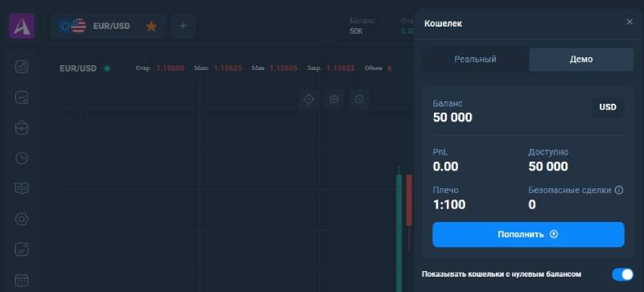The height and width of the screenshot is (292, 644).
Task: Click the purple platform logo
Action: click(x=22, y=26)
